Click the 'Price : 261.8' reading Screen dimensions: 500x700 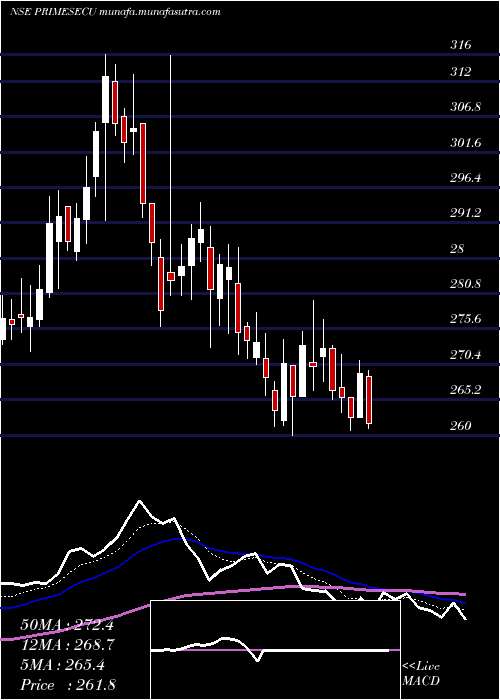(x=68, y=685)
